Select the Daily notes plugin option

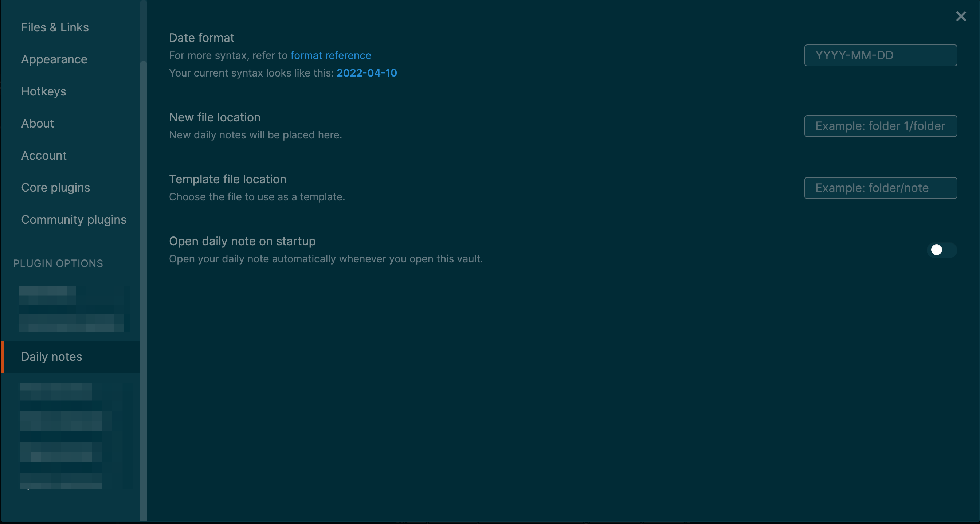coord(51,356)
